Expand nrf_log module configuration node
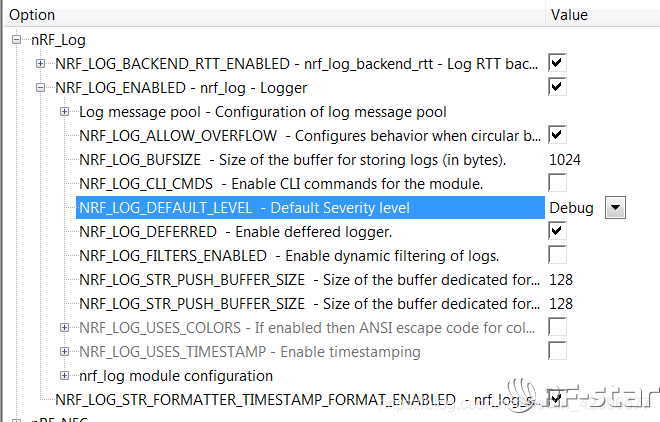This screenshot has width=660, height=422. [x=65, y=376]
